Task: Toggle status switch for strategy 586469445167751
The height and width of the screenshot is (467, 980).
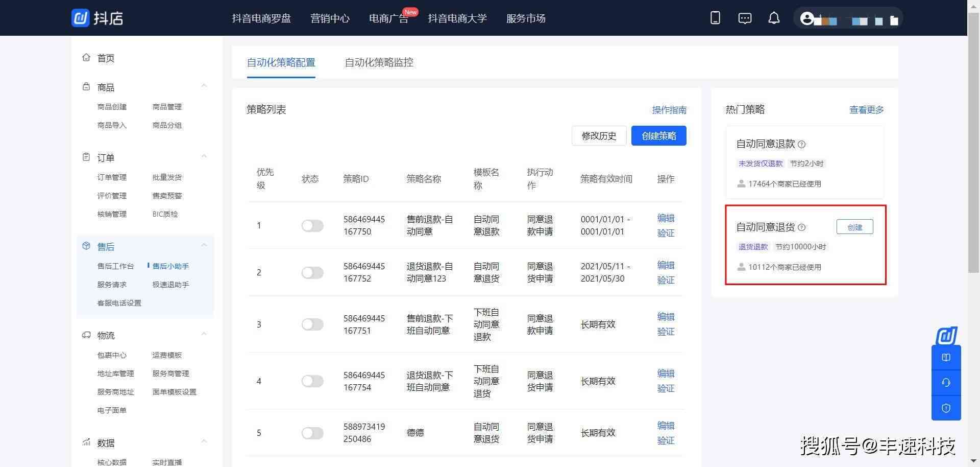Action: [312, 324]
